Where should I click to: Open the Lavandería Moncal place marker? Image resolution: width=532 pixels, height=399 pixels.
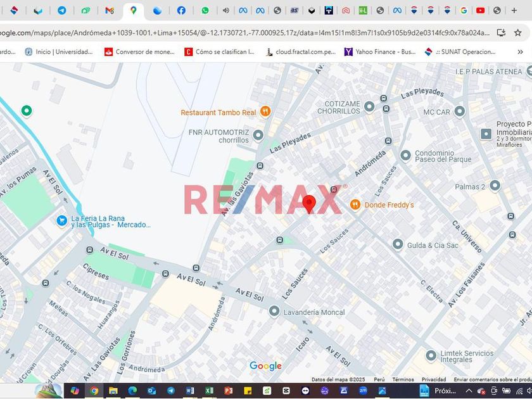[274, 311]
